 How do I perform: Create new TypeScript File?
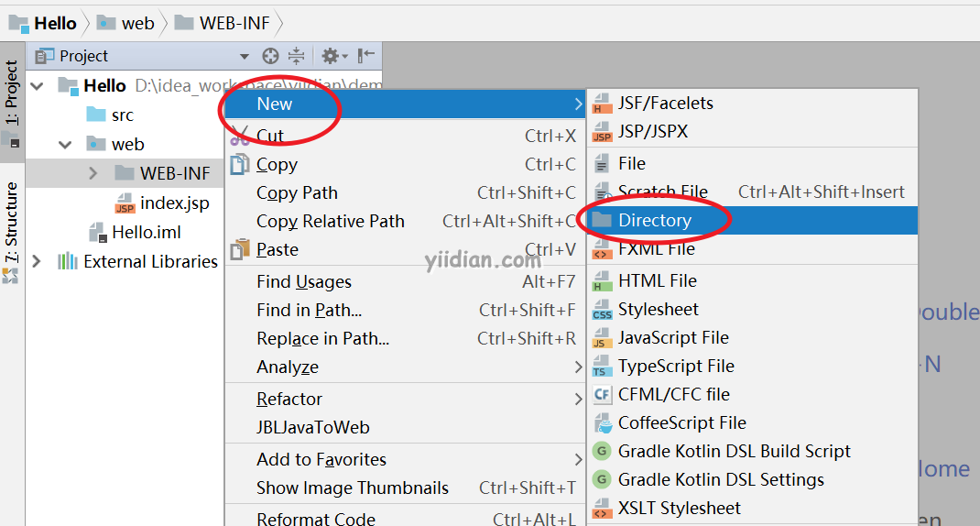pyautogui.click(x=753, y=367)
